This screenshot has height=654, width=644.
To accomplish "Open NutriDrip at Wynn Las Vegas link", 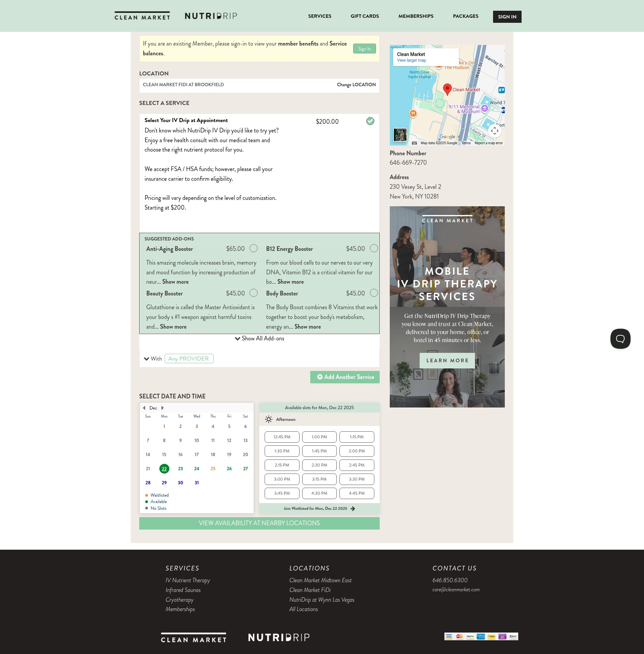I will (322, 600).
